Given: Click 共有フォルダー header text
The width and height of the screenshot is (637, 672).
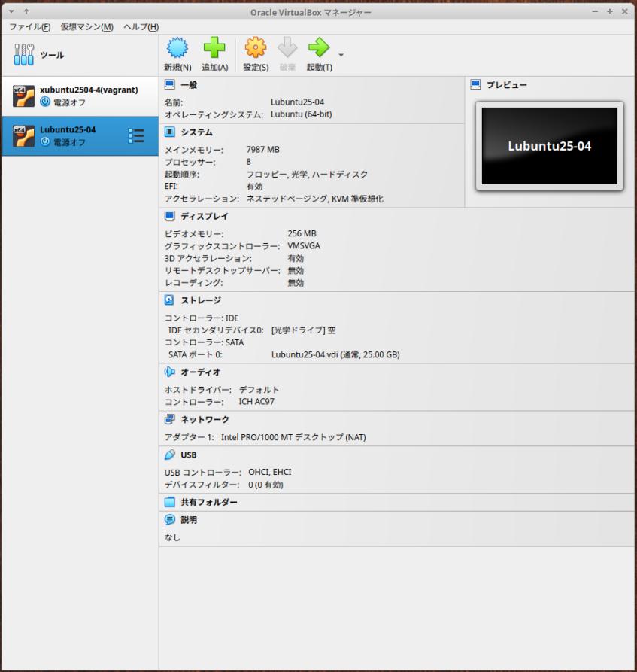Looking at the screenshot, I should coord(209,502).
